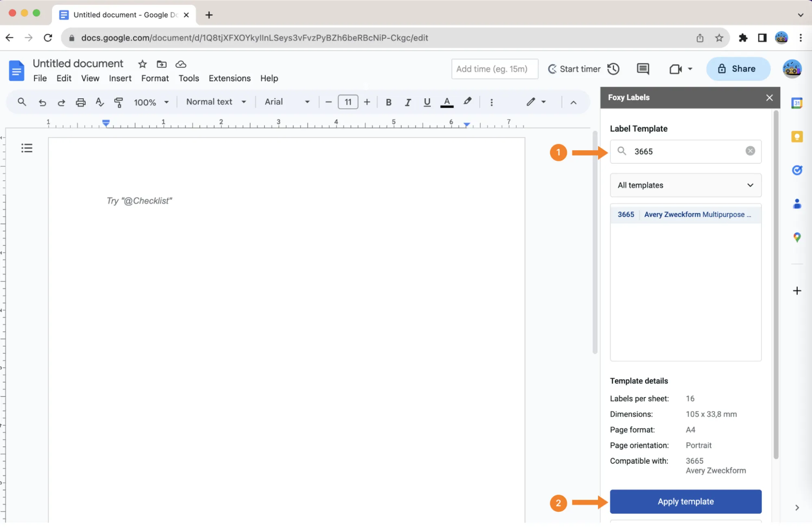The width and height of the screenshot is (812, 528).
Task: Print the document
Action: [81, 102]
